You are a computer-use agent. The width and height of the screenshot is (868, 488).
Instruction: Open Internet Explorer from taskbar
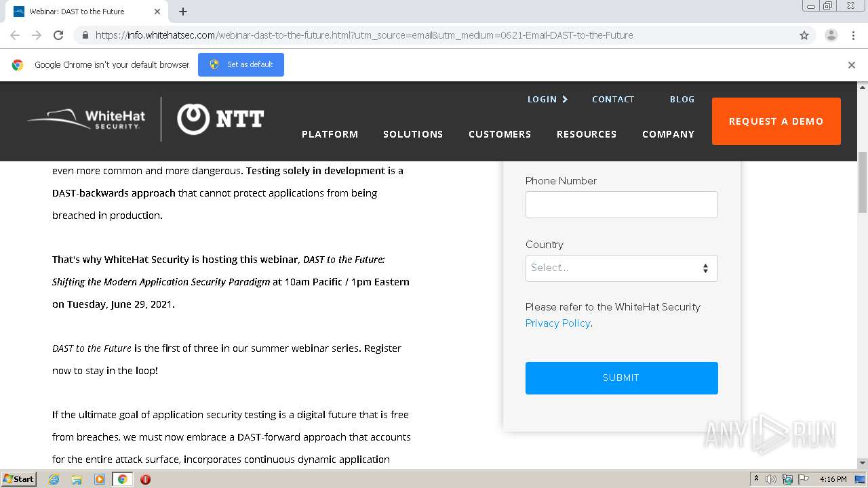click(x=54, y=479)
